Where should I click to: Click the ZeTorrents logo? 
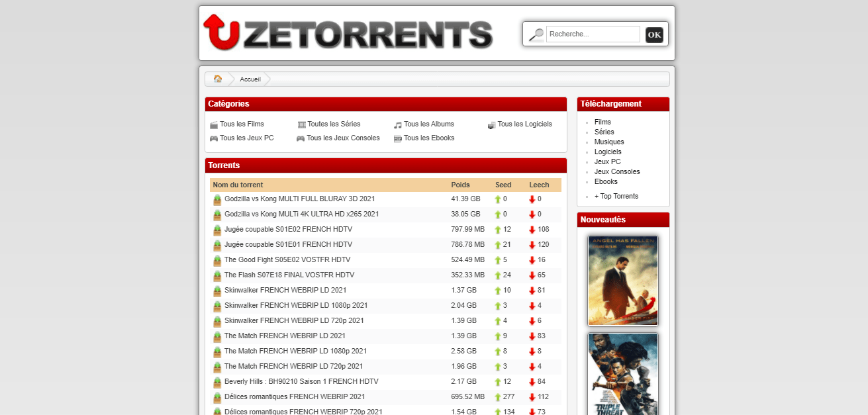click(348, 32)
